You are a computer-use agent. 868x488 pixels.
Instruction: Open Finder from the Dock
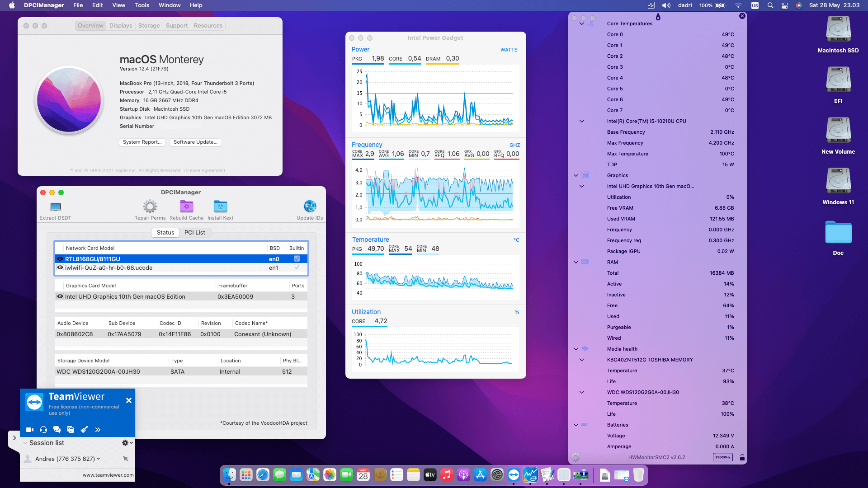coord(229,475)
